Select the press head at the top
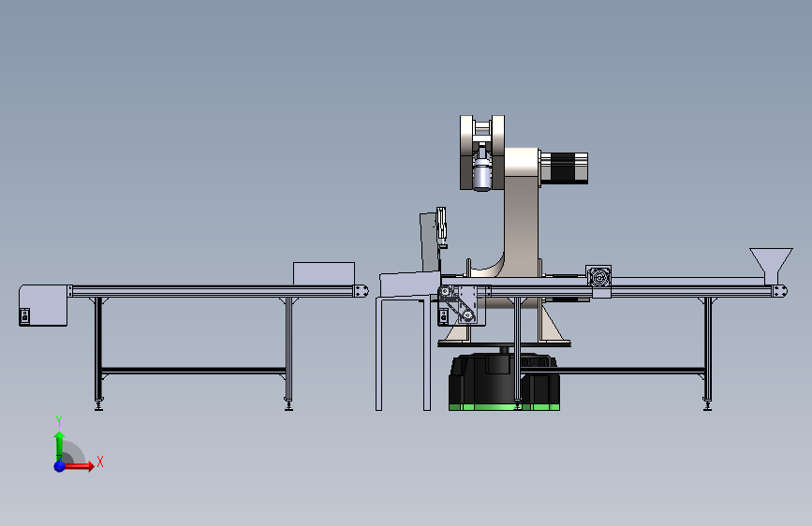 (x=482, y=153)
